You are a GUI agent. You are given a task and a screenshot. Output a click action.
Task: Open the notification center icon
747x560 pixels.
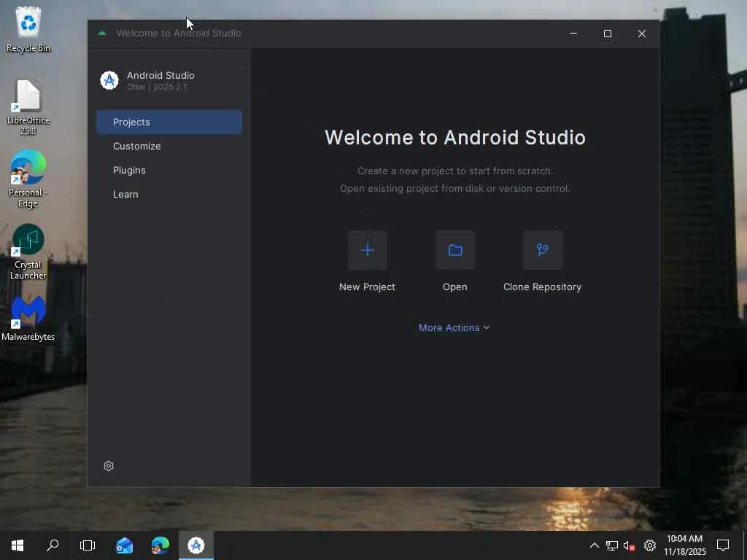pyautogui.click(x=723, y=545)
